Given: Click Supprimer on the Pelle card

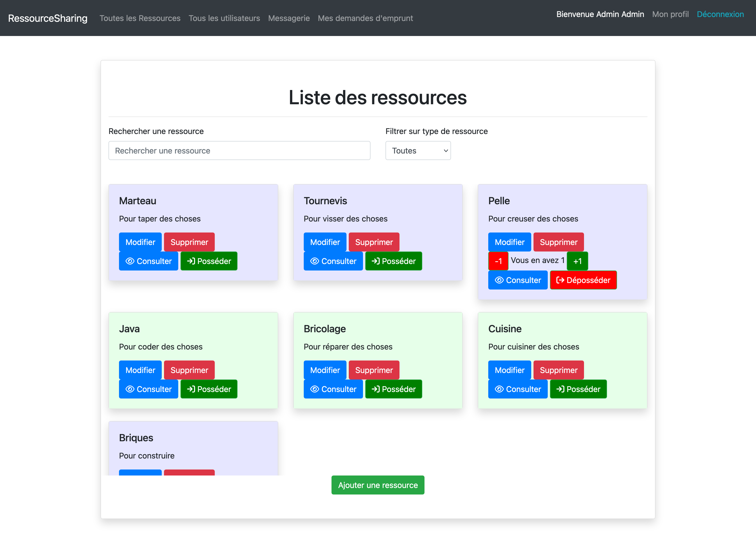Looking at the screenshot, I should [x=559, y=242].
